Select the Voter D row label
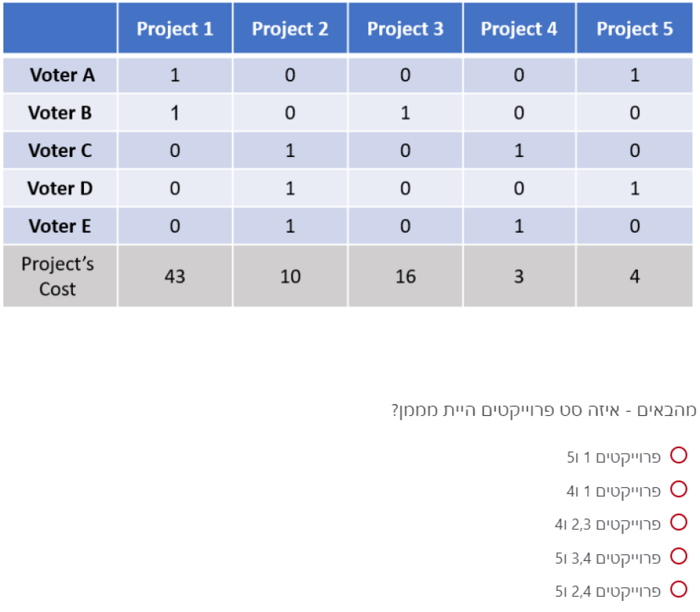Viewport: 700px width, 612px height. pyautogui.click(x=61, y=188)
